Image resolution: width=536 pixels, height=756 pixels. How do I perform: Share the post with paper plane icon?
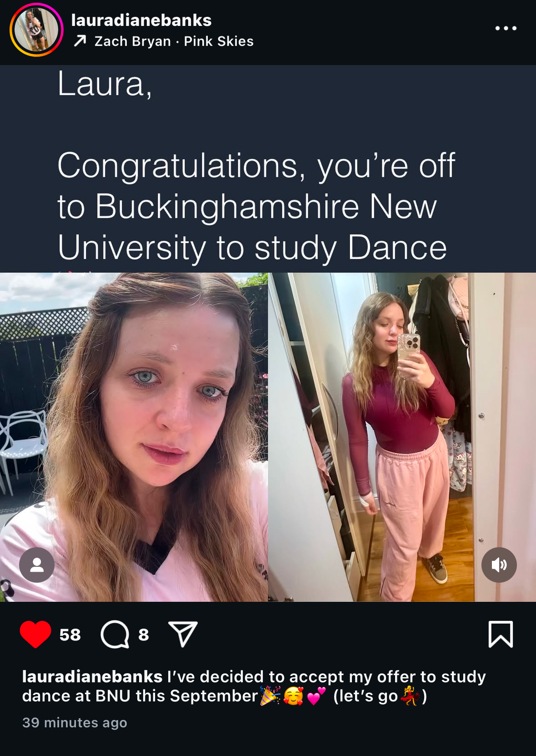click(x=183, y=634)
